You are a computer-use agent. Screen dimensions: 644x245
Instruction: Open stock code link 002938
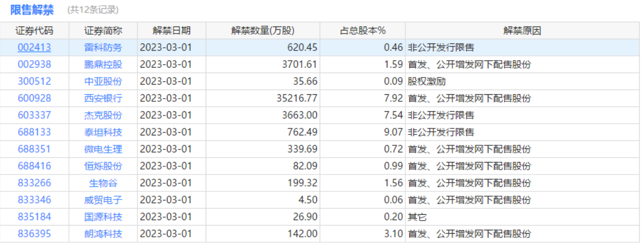pos(35,65)
